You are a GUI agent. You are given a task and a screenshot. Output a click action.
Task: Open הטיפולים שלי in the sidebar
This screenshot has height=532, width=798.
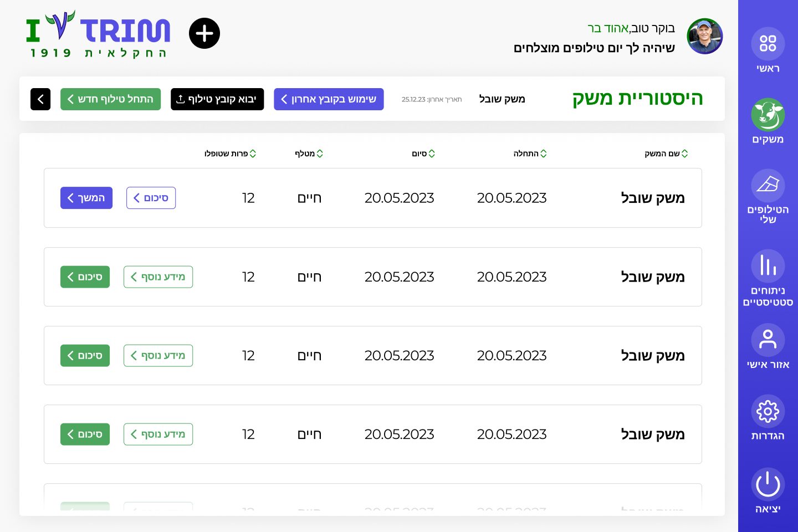click(768, 196)
